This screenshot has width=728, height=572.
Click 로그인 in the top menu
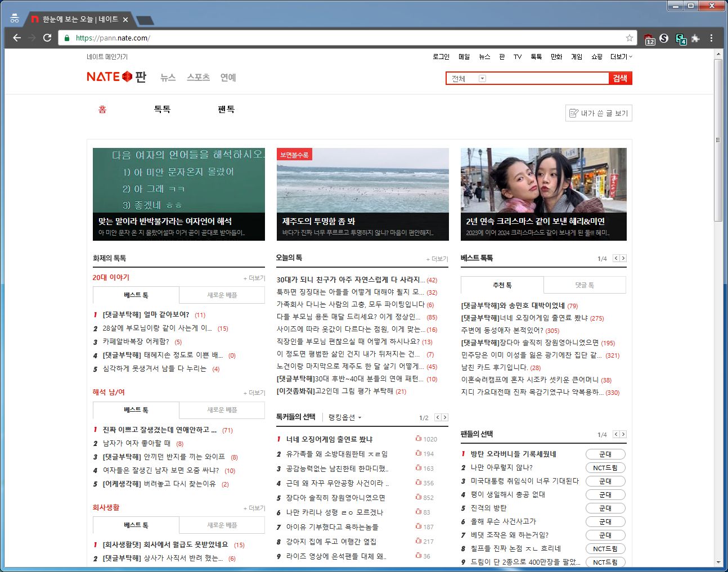[441, 57]
